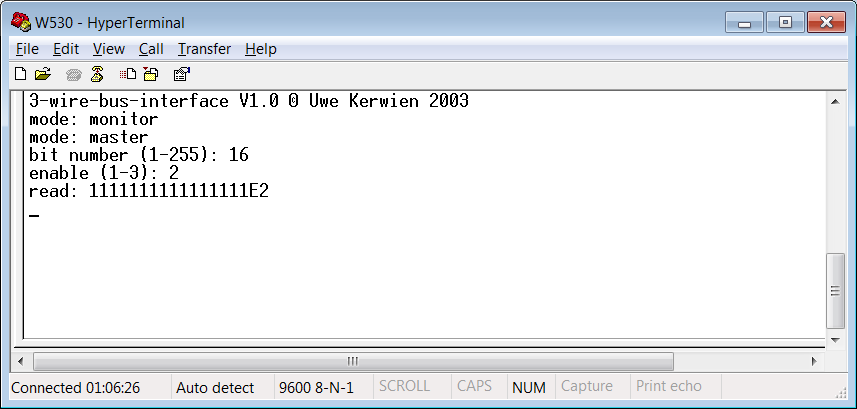Click the New connection toolbar icon
The height and width of the screenshot is (409, 857).
tap(20, 74)
